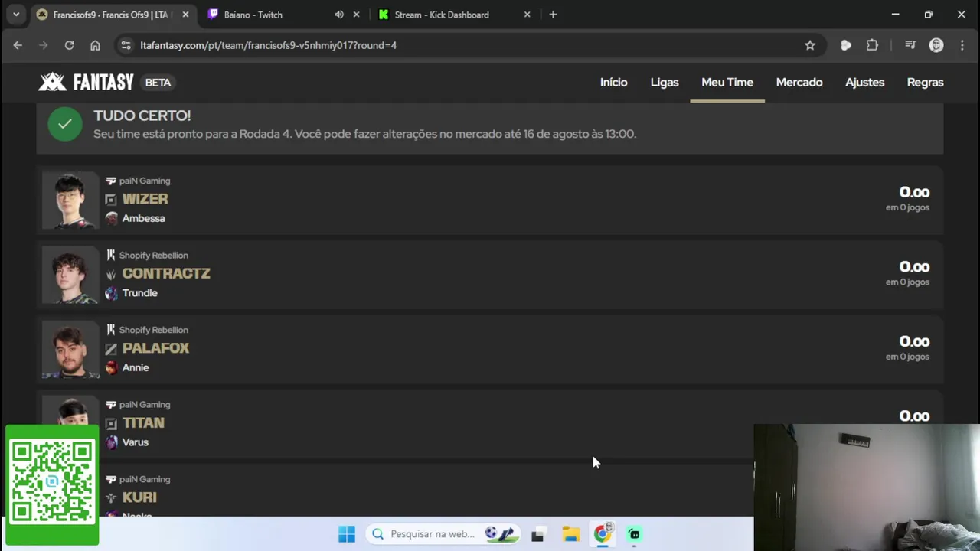The height and width of the screenshot is (551, 980).
Task: Select the TITAN player name
Action: point(143,422)
